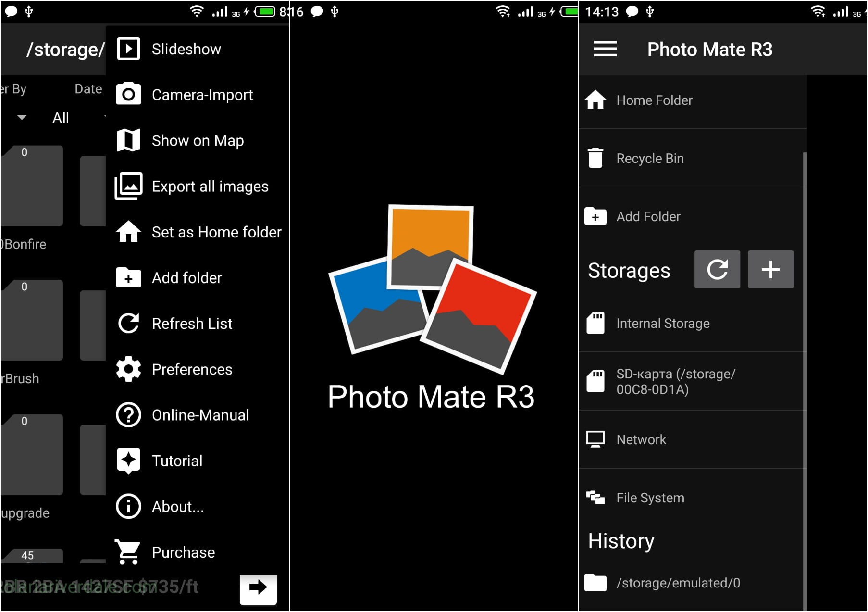Click the All filter value

coord(61,117)
